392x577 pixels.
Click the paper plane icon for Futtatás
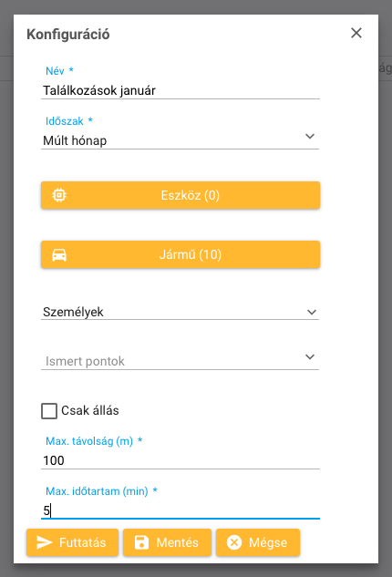45,542
